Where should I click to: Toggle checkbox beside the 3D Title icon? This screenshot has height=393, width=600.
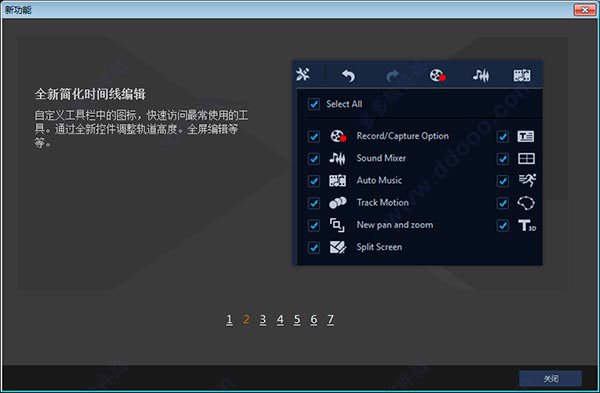point(503,225)
